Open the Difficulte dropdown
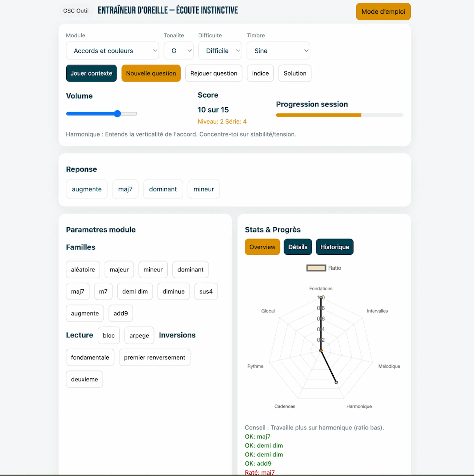The width and height of the screenshot is (474, 476). click(x=220, y=51)
